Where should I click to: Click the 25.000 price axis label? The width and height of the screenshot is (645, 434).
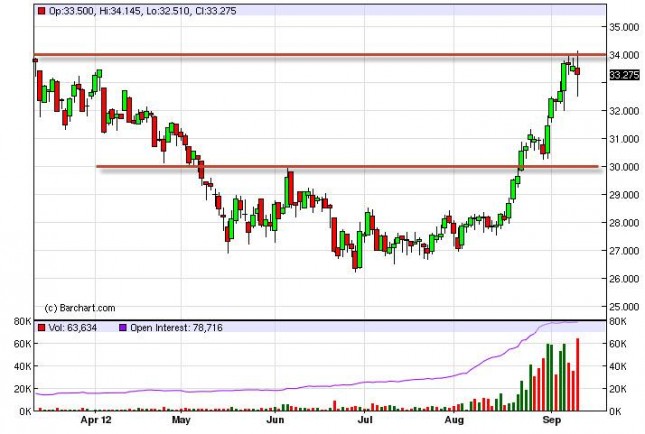click(624, 307)
